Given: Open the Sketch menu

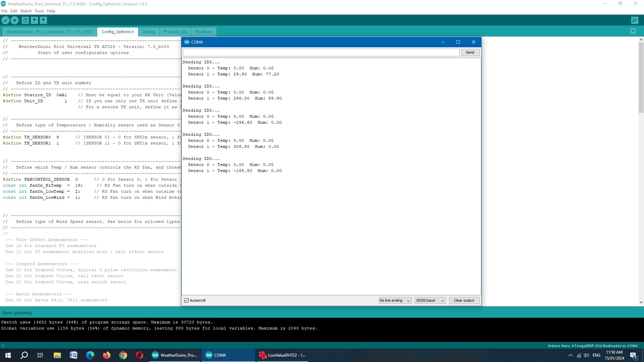Looking at the screenshot, I should point(26,11).
